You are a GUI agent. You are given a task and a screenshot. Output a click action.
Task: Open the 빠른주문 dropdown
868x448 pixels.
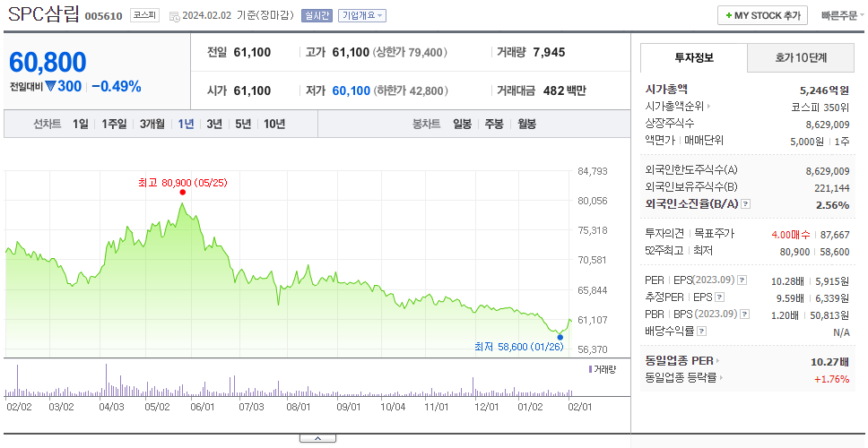pyautogui.click(x=843, y=15)
